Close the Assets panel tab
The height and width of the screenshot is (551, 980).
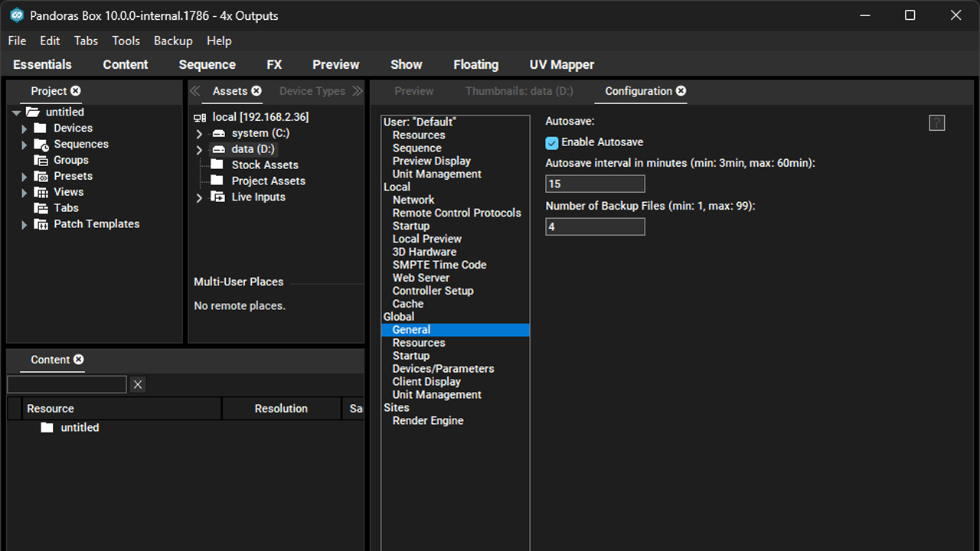[256, 91]
